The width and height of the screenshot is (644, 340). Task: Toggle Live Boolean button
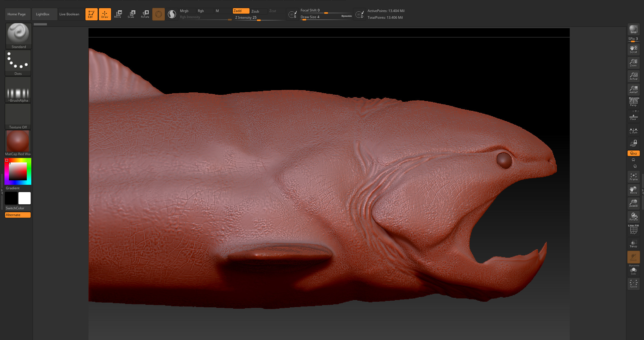[x=71, y=14]
